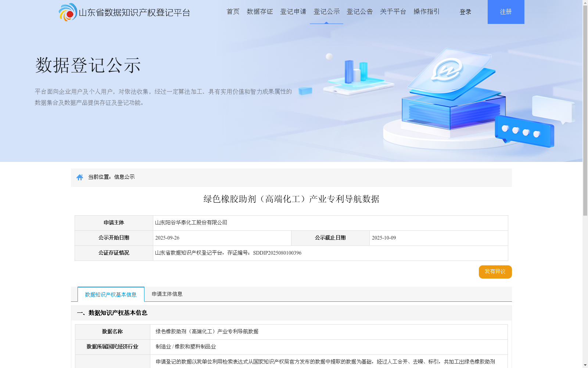Viewport: 588px width, 368px height.
Task: Click section heading 一、数据知识产权基本信息
Action: (x=112, y=313)
